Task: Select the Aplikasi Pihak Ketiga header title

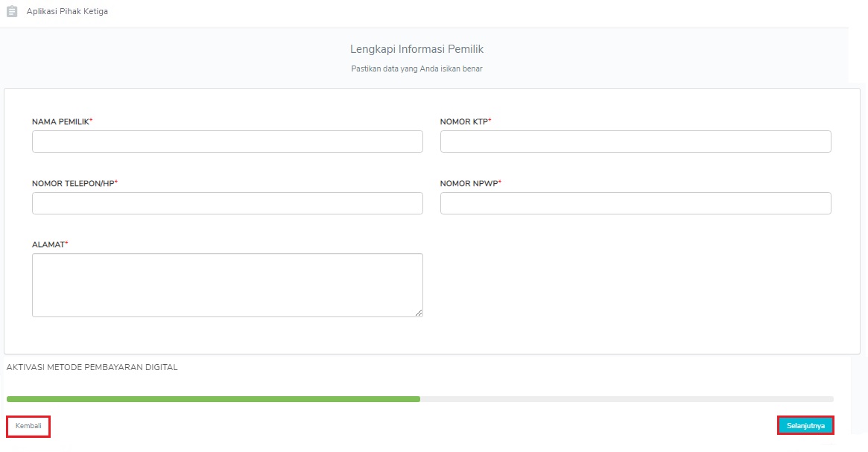Action: [x=67, y=11]
